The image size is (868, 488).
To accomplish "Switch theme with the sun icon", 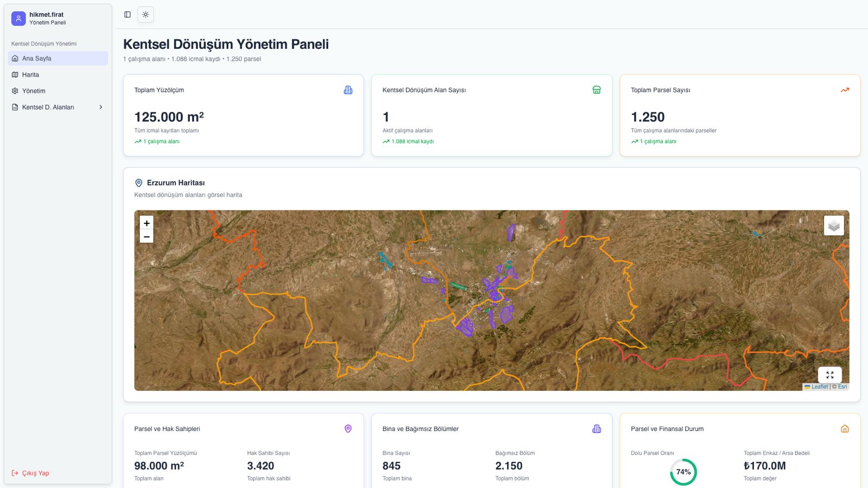I will point(145,15).
